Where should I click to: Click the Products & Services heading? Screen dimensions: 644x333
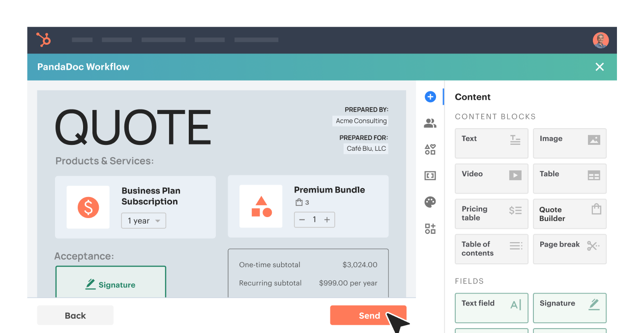tap(104, 161)
